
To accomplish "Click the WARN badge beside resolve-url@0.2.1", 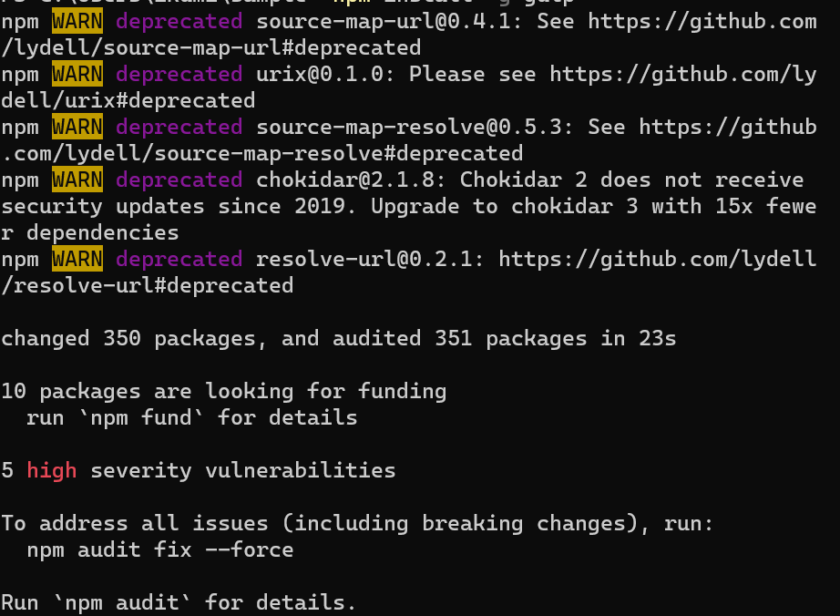I will click(77, 260).
